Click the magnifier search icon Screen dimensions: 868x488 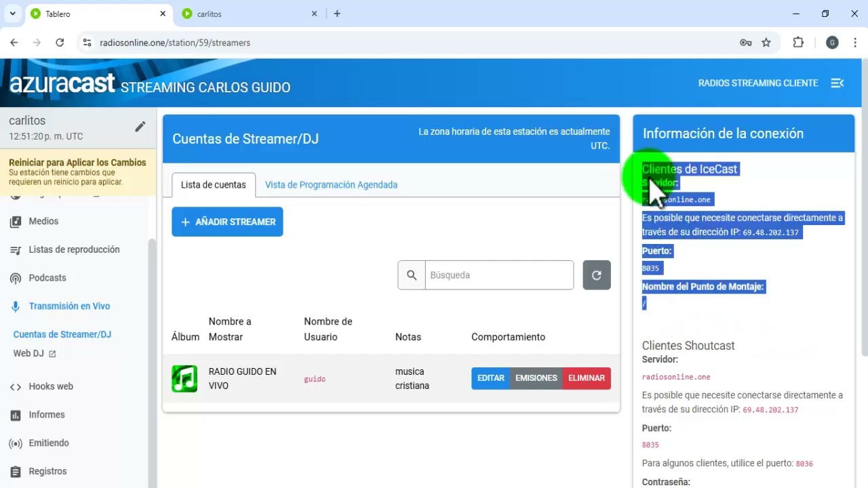click(412, 275)
